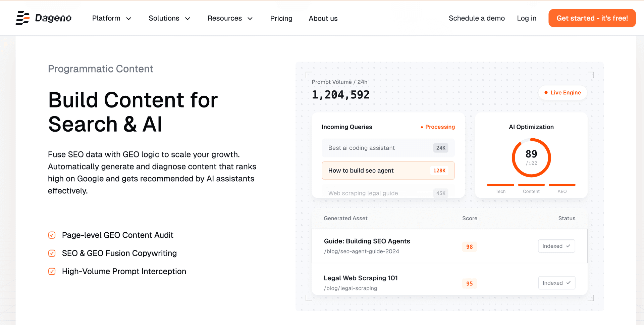Click the Dageno wordmark text
644x325 pixels.
click(53, 18)
